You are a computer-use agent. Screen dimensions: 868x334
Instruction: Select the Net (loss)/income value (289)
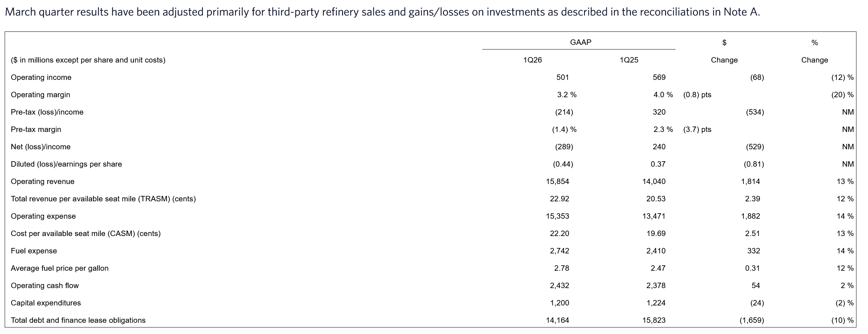click(x=564, y=147)
